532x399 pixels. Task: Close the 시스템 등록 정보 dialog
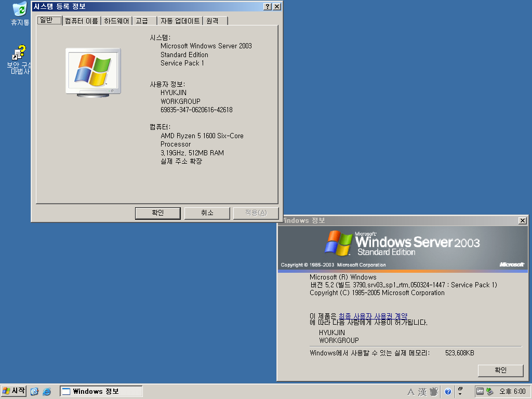pyautogui.click(x=277, y=6)
